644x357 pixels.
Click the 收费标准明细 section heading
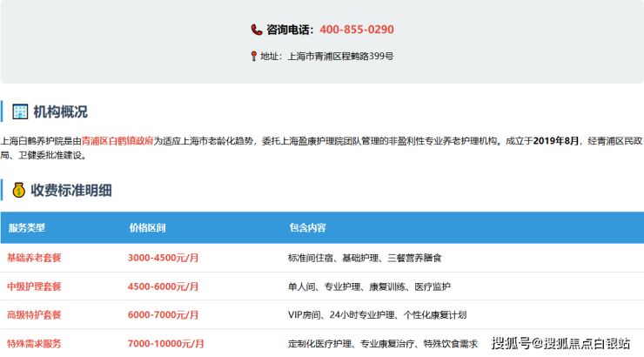tap(71, 190)
